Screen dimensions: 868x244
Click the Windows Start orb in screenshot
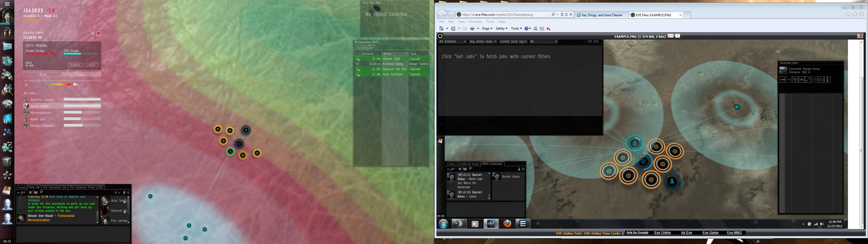point(443,224)
